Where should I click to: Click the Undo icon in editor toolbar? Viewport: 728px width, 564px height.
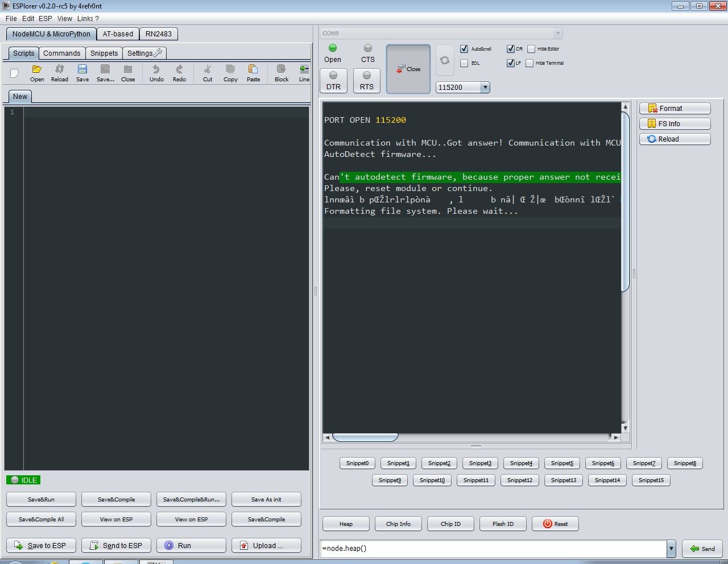(156, 73)
